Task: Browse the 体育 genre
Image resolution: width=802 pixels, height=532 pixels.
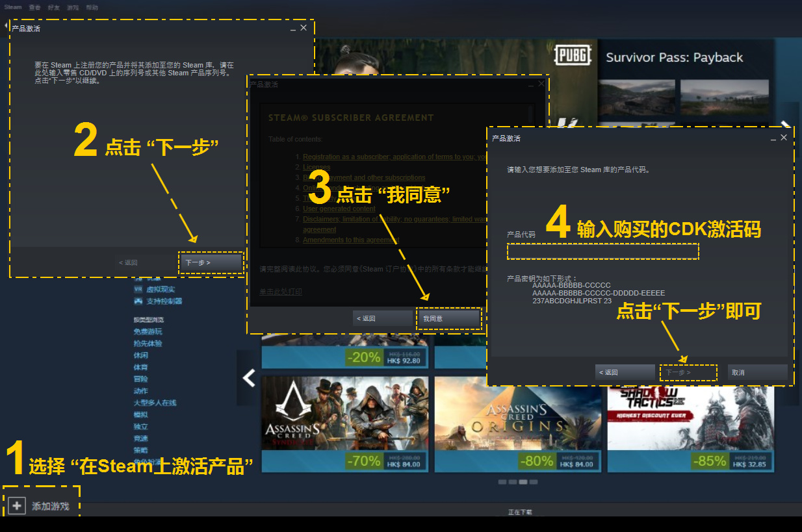Action: [141, 367]
